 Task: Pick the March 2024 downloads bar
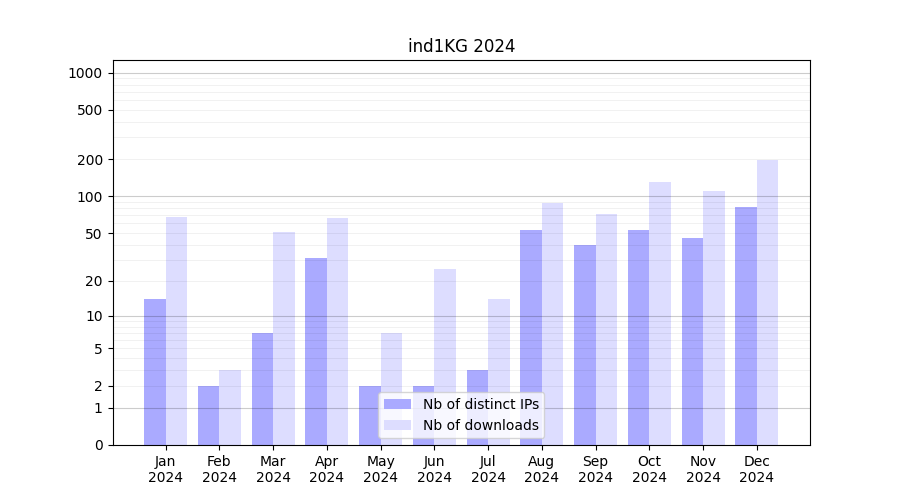click(284, 338)
